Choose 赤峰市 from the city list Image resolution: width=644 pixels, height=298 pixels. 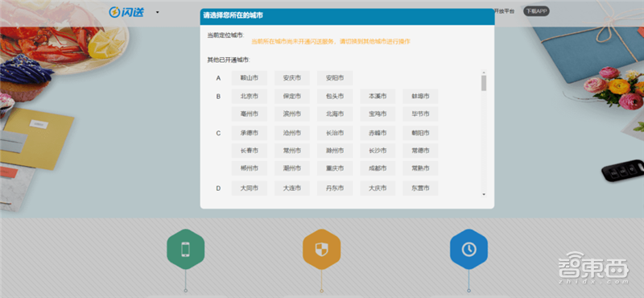(378, 133)
